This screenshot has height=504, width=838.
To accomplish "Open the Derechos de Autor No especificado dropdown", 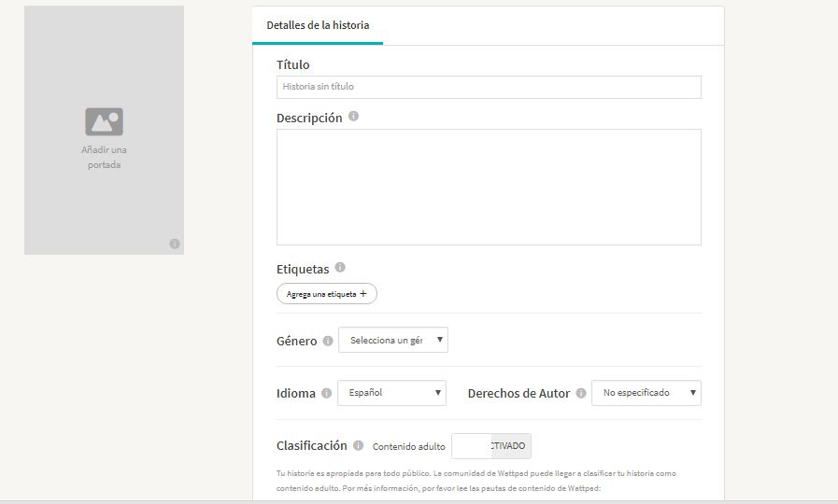I will (646, 392).
